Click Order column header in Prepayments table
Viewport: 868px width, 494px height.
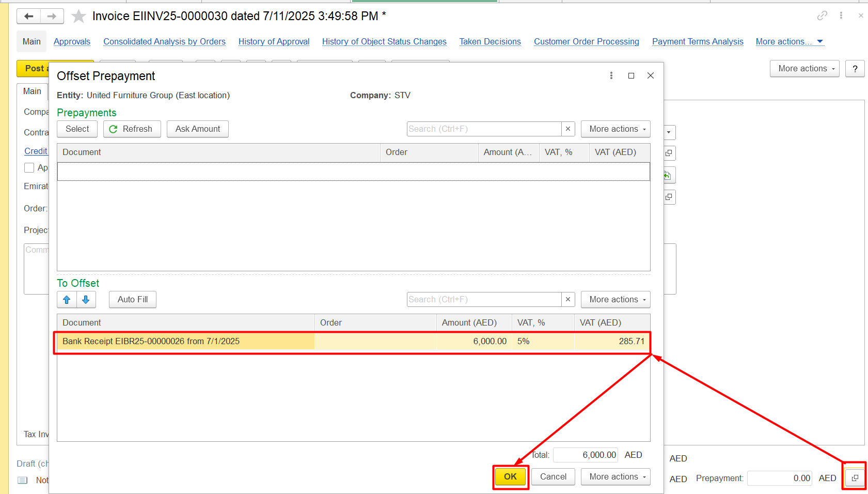pyautogui.click(x=429, y=152)
